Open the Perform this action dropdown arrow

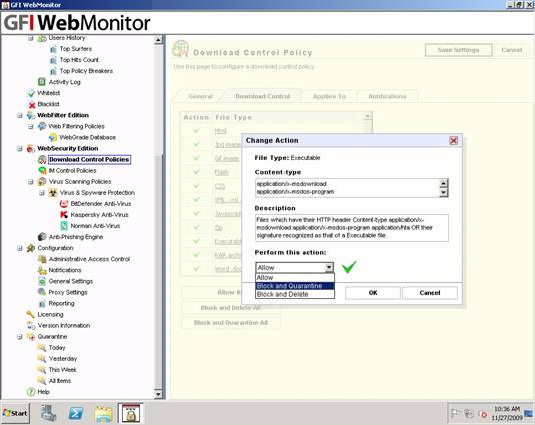click(329, 267)
